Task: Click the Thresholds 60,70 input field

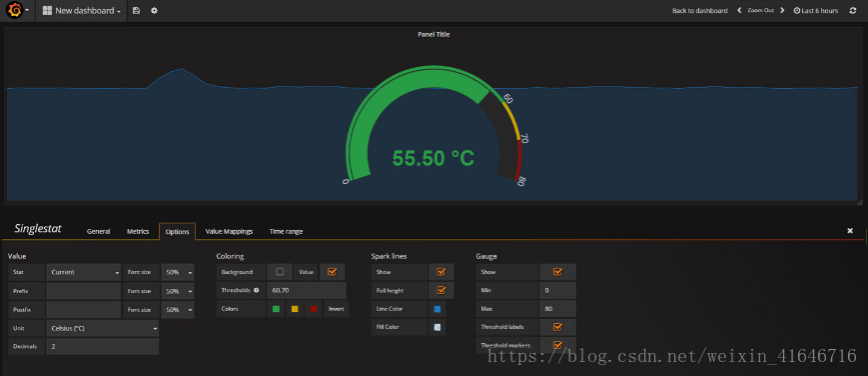Action: tap(307, 291)
